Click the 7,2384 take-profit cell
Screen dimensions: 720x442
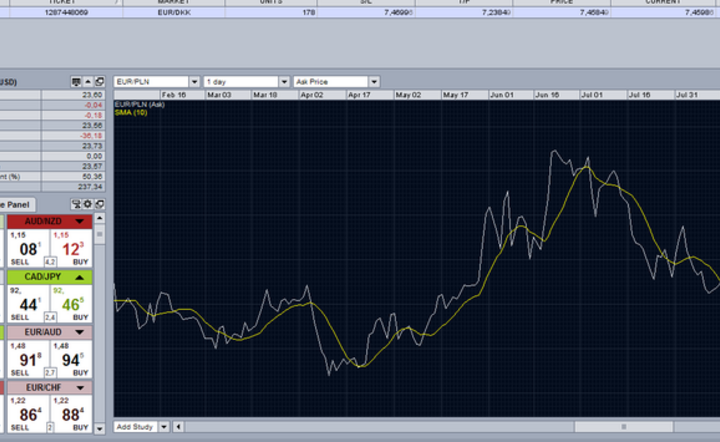pyautogui.click(x=464, y=12)
